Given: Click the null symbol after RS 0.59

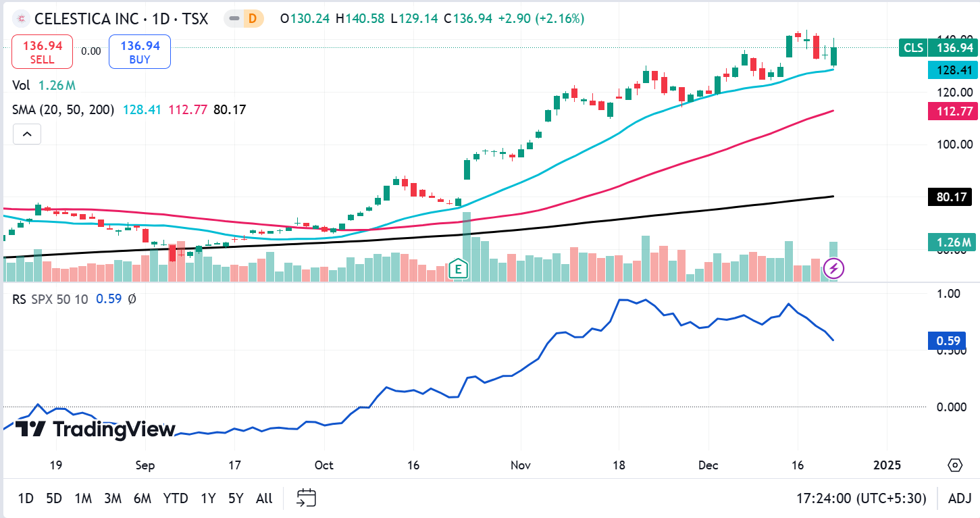Looking at the screenshot, I should coord(132,299).
